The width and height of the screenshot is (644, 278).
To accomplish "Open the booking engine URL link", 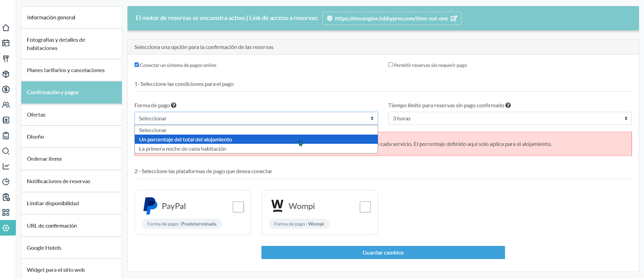I will (392, 19).
